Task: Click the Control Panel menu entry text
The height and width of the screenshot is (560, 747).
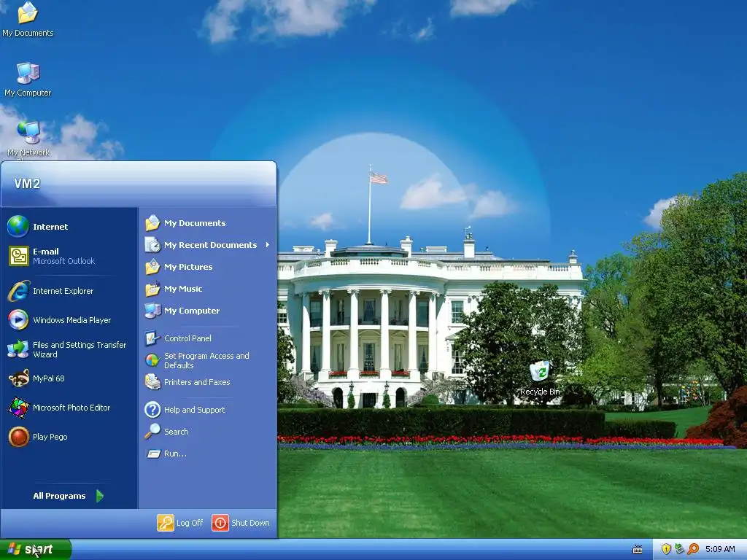Action: point(187,338)
